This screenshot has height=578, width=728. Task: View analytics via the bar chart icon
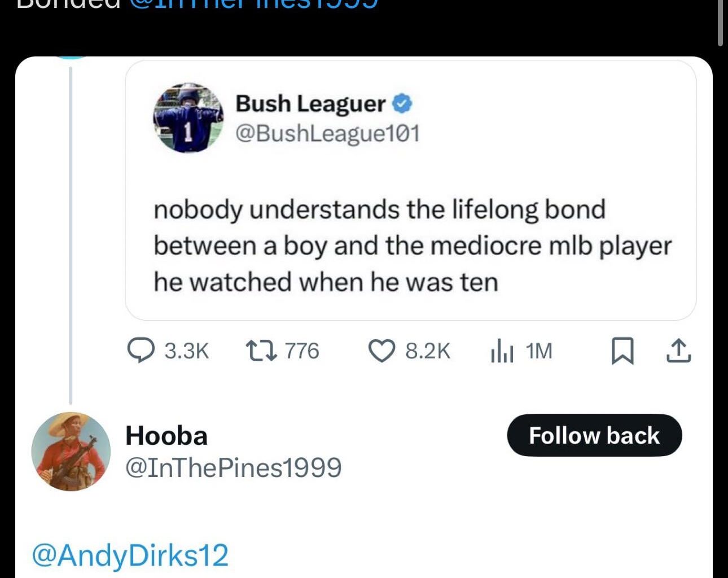[x=502, y=351]
